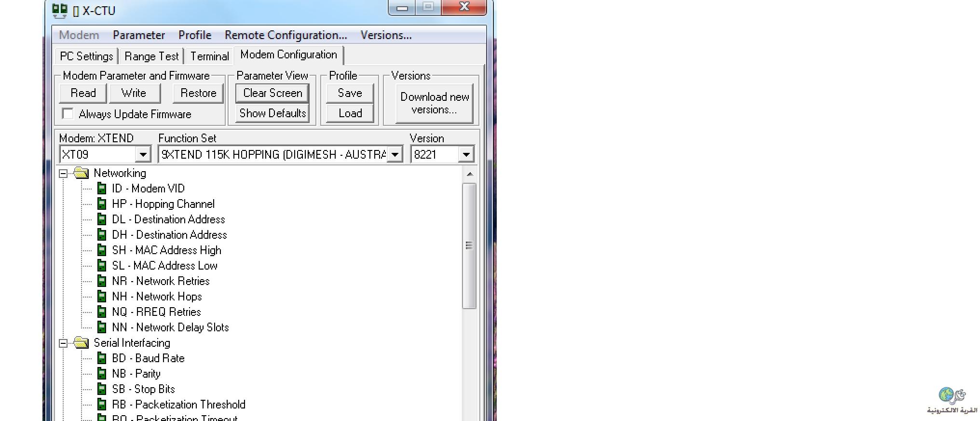Select the NQ - RREQ Retries row
980x421 pixels.
[x=156, y=312]
